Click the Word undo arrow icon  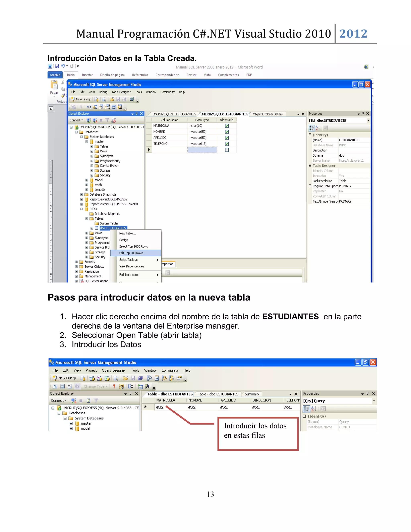63,66
